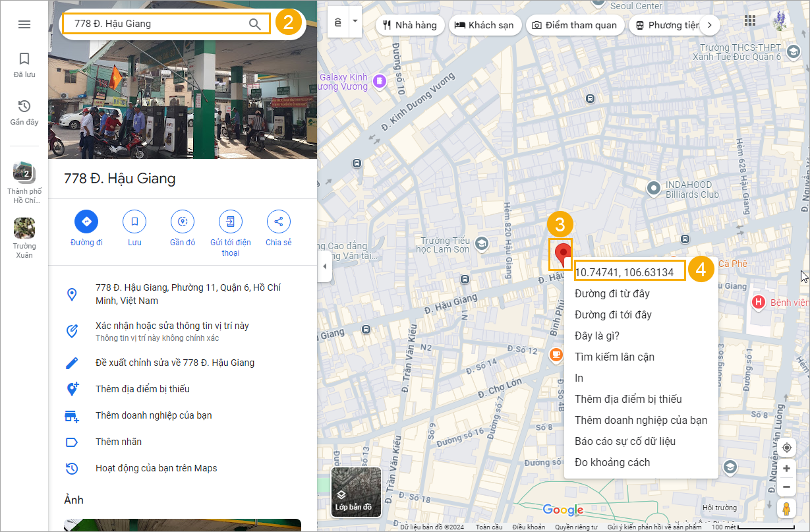Show more category chips with arrow
Screen dimensions: 810x532
tap(709, 25)
